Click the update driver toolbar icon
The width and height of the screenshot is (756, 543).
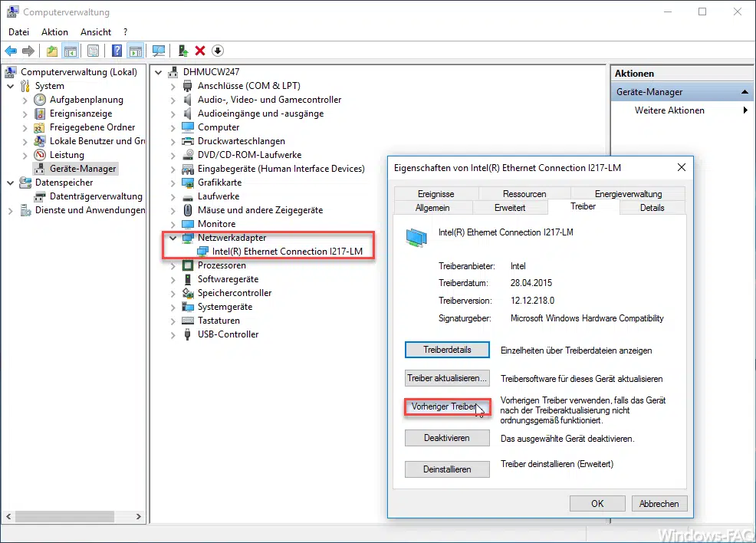(x=182, y=51)
